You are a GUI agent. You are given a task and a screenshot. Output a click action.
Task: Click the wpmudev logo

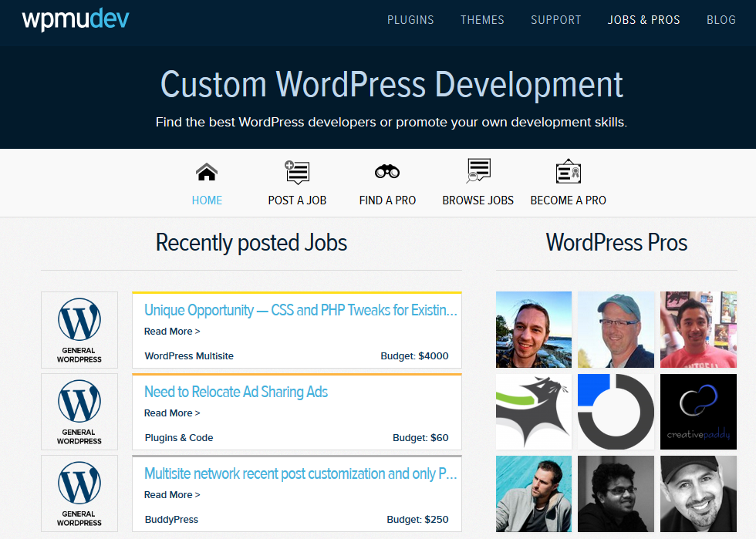tap(76, 20)
